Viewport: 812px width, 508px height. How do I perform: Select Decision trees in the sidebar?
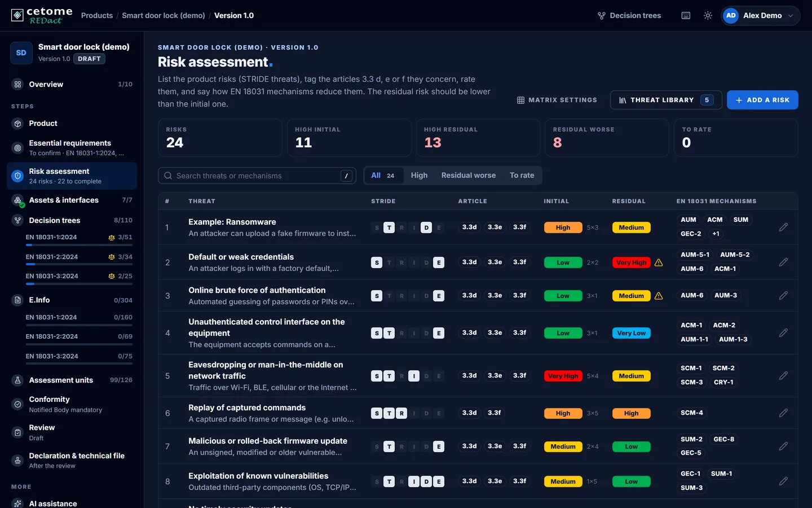tap(72, 220)
